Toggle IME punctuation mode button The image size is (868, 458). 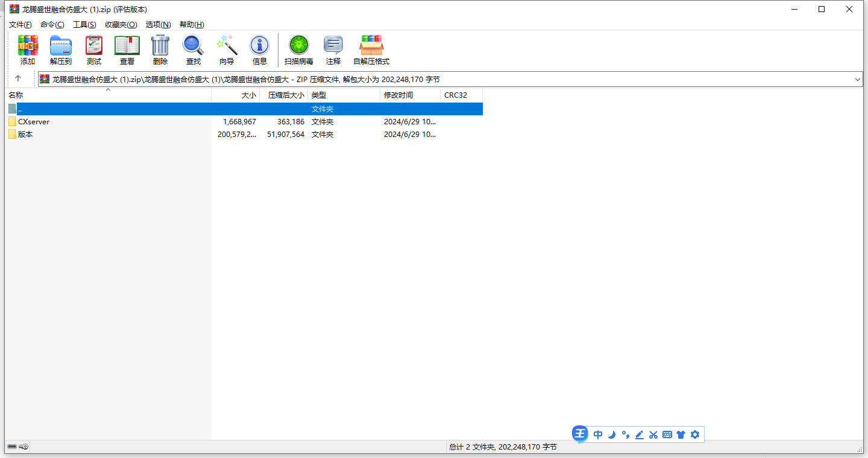[626, 434]
